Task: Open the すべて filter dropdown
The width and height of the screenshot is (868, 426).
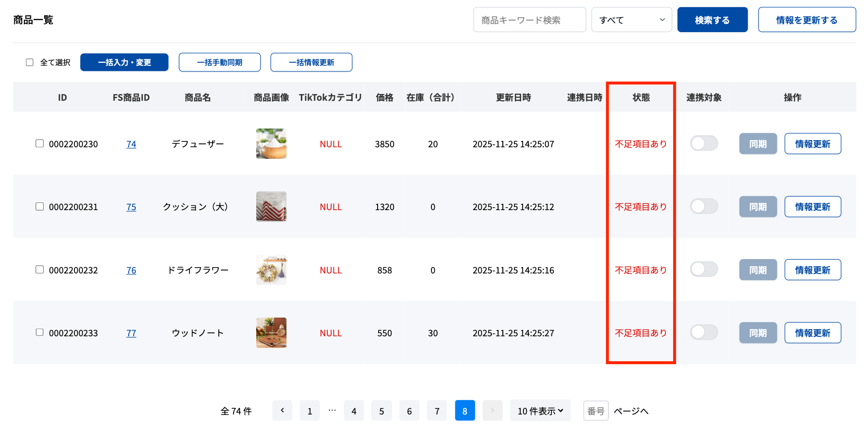Action: coord(631,20)
